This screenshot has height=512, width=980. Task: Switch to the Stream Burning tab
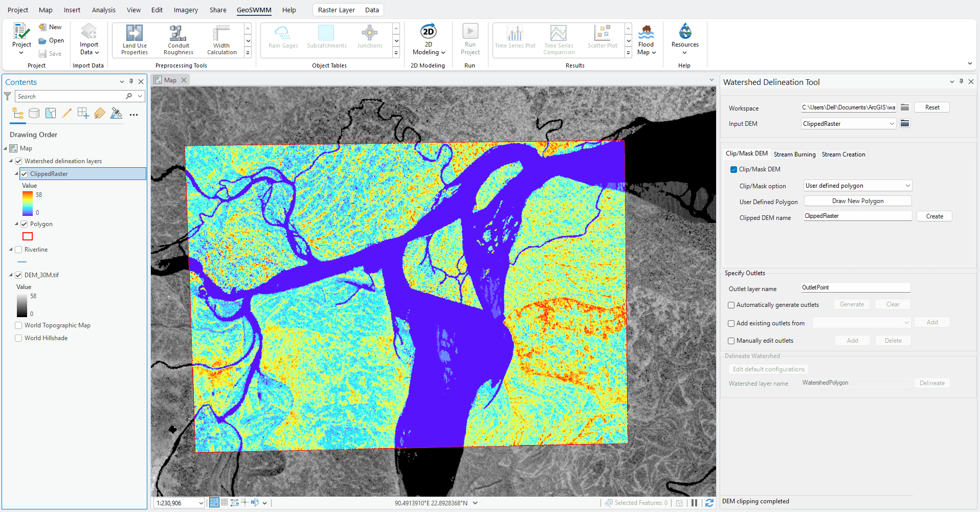(x=794, y=154)
